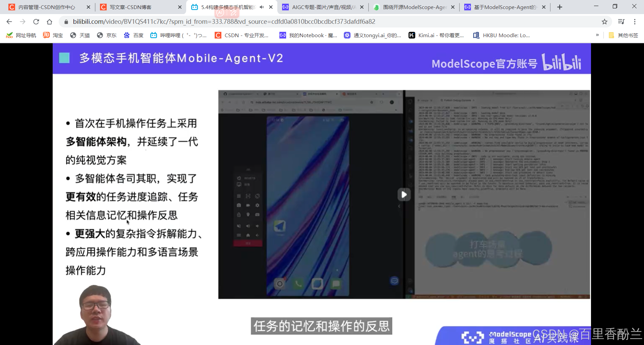Open Kimi.ai bookmark
This screenshot has height=345, width=644.
(436, 35)
